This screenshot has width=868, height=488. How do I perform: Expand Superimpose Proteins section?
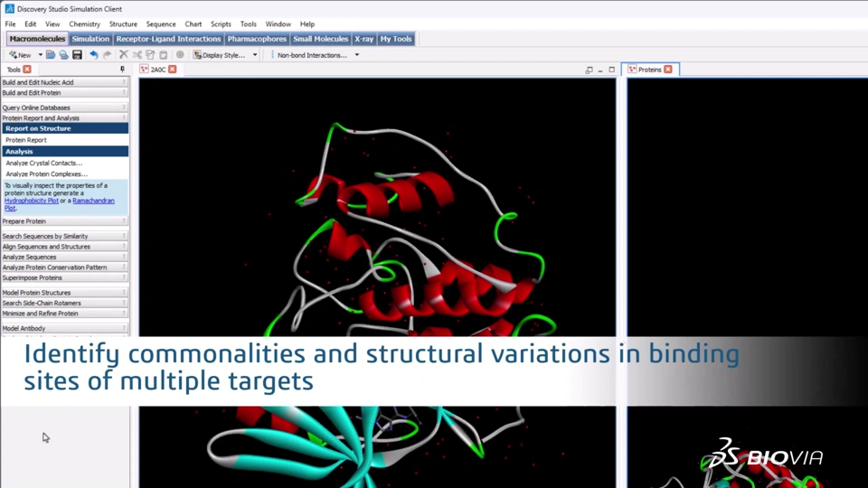pyautogui.click(x=65, y=277)
